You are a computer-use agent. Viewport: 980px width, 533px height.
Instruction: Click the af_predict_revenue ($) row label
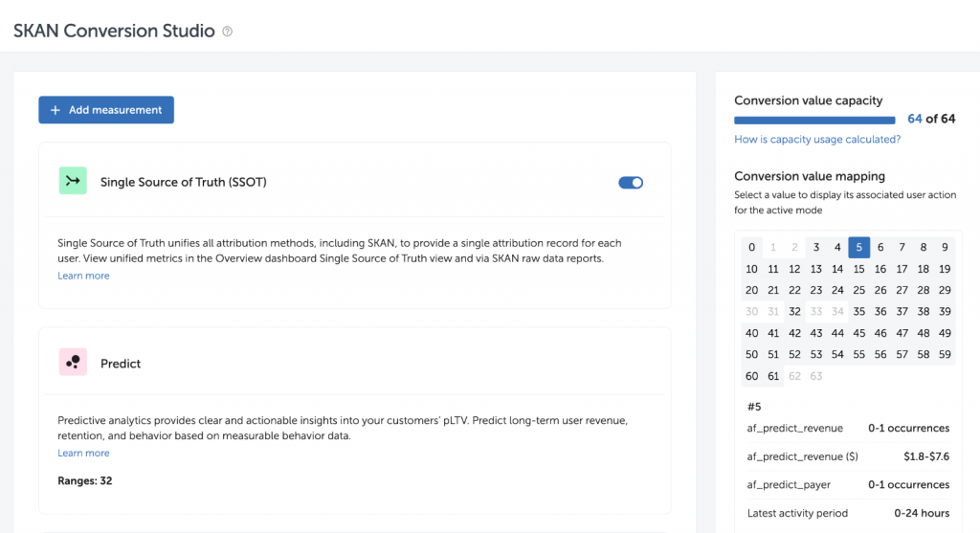pyautogui.click(x=803, y=456)
